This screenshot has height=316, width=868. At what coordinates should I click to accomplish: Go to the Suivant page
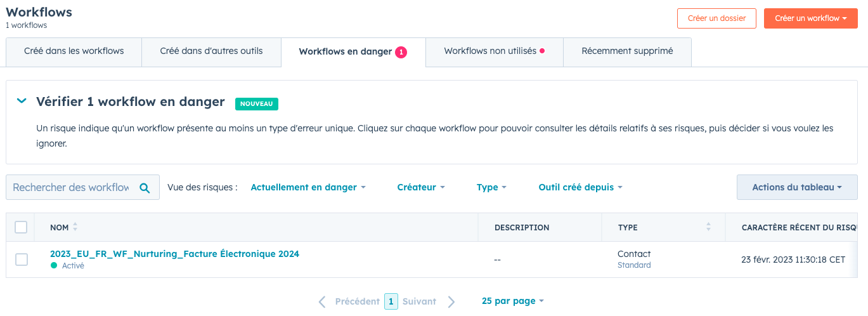(419, 301)
